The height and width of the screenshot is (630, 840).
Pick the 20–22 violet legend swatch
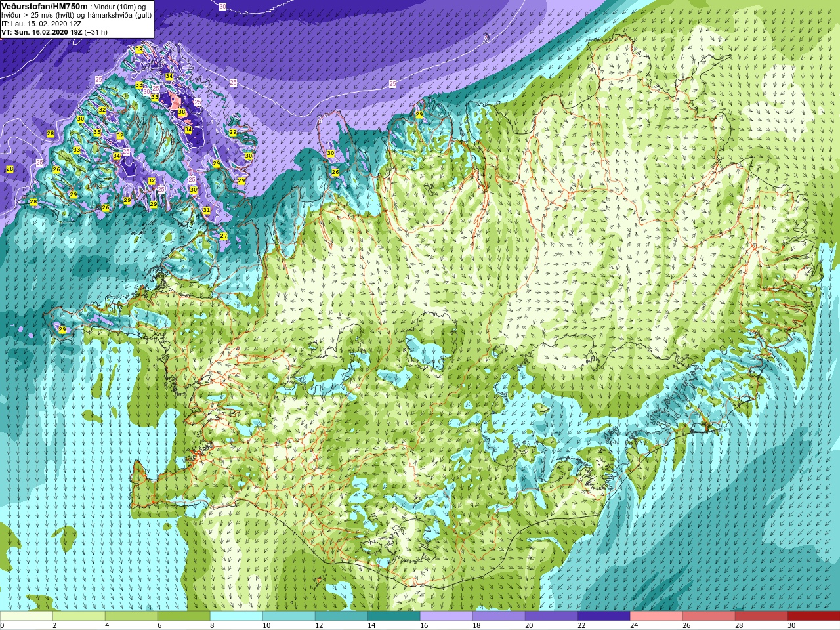(x=551, y=616)
